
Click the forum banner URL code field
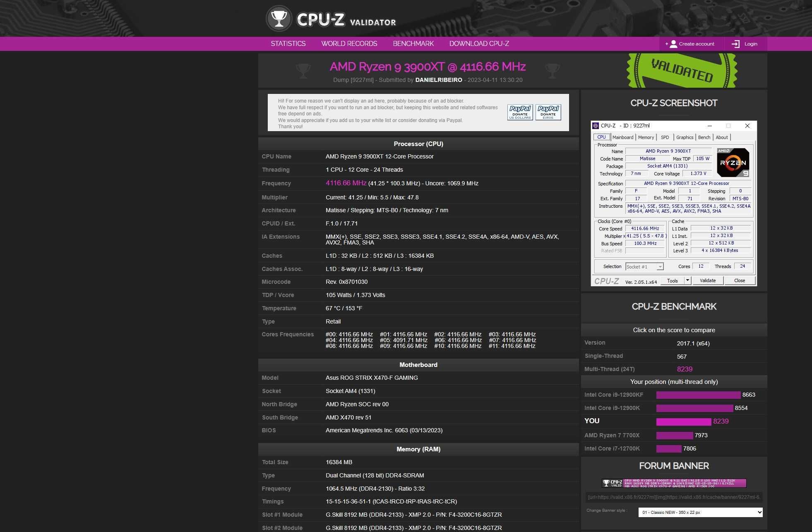point(674,497)
